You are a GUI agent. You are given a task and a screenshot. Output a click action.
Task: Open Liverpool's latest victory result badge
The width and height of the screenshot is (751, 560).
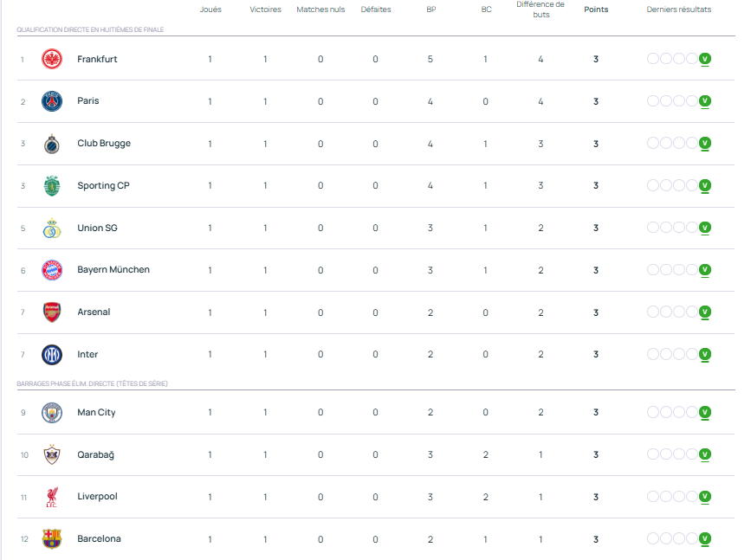[705, 497]
